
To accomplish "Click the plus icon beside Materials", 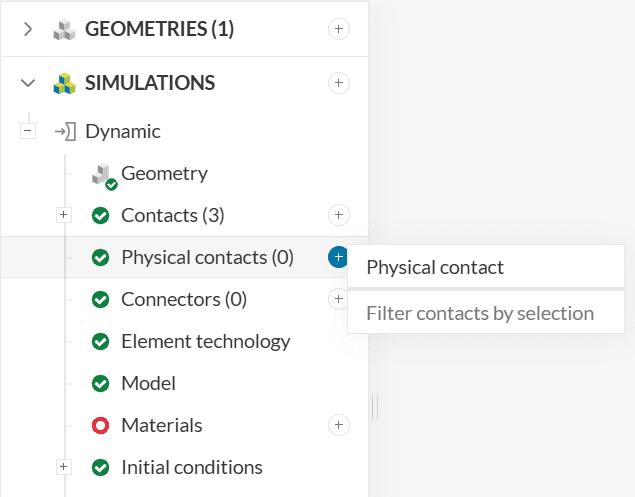I will click(339, 425).
